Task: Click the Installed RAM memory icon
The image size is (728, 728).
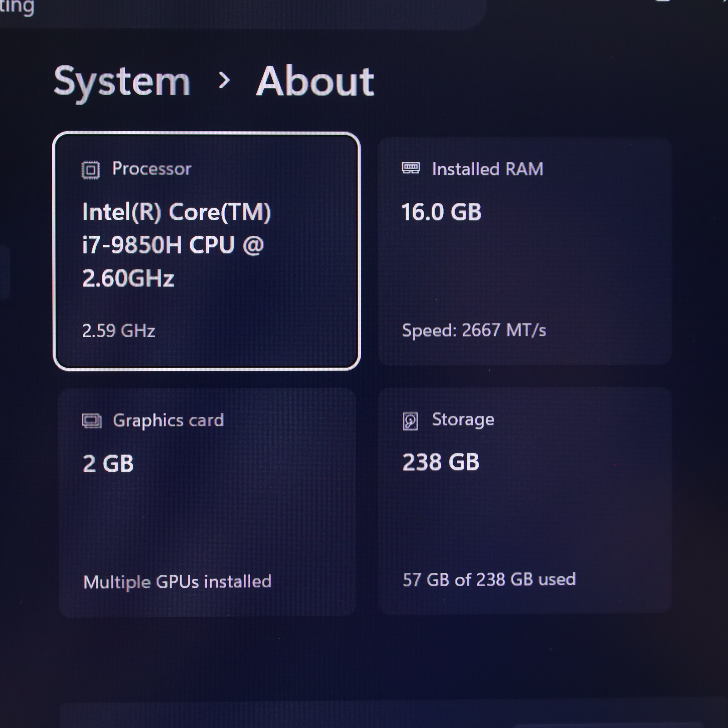Action: click(x=411, y=168)
